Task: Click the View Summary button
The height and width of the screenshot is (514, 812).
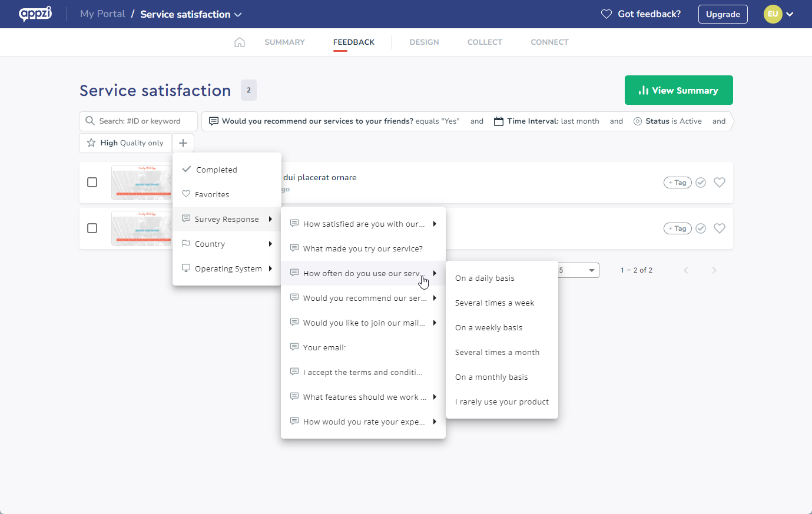Action: coord(678,89)
